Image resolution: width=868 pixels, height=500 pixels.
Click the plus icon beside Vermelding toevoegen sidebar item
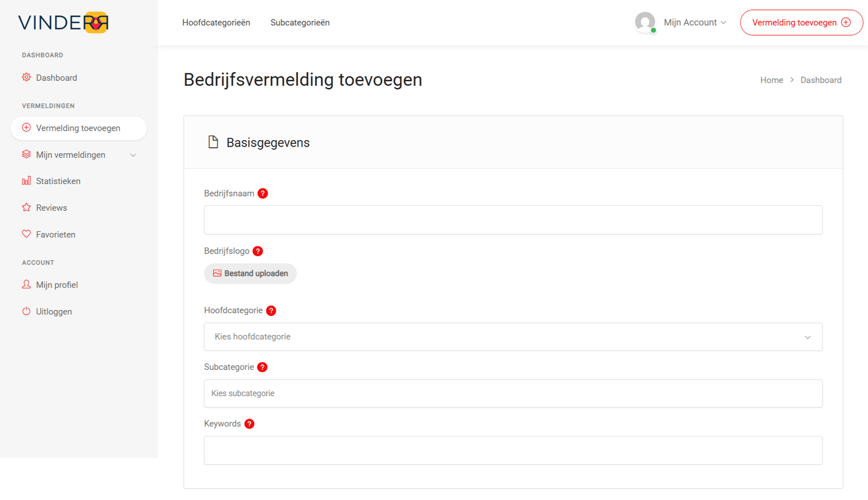click(x=26, y=128)
